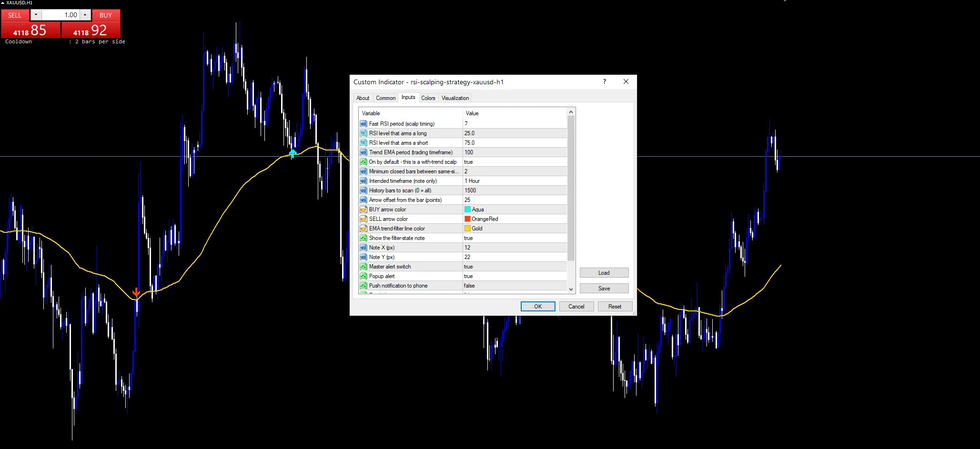Click the Master alert switch row icon

(364, 267)
